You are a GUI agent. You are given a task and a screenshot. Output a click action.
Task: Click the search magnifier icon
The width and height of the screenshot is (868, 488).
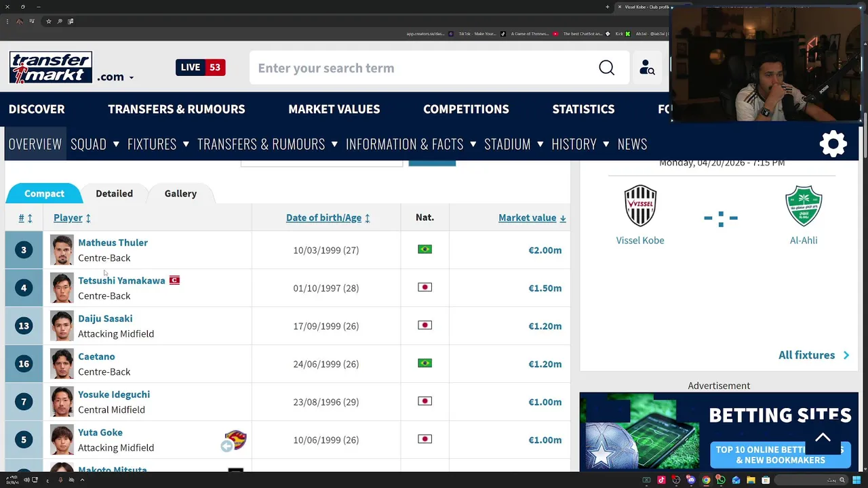click(606, 68)
